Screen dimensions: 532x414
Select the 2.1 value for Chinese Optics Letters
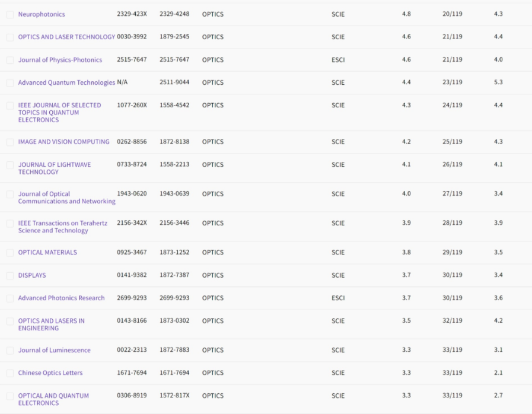498,372
